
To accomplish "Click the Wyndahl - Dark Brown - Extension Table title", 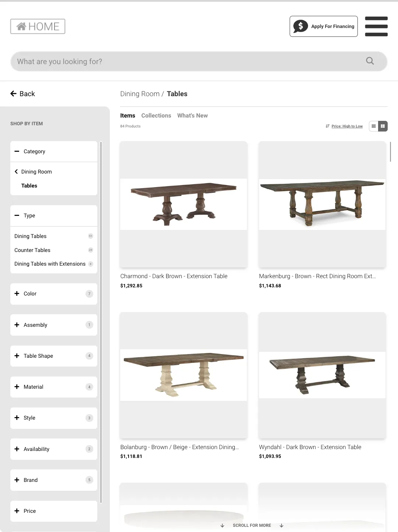I will [310, 447].
